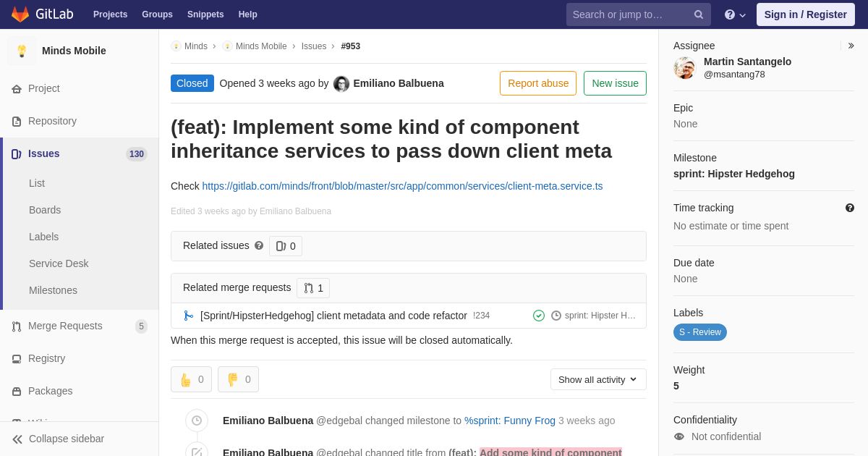Click the thumbs down emoji button
The image size is (868, 456).
click(x=239, y=379)
